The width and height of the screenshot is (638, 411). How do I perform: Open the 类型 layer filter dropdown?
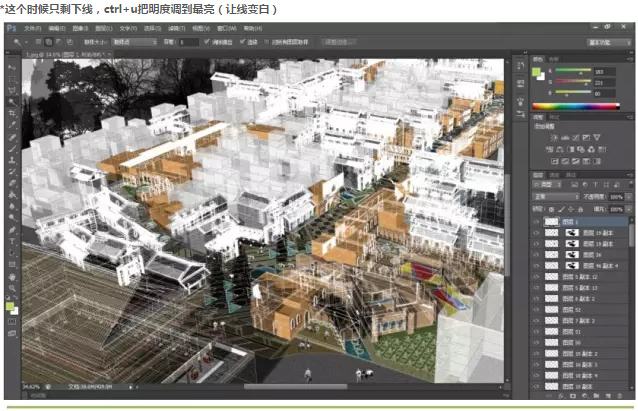pyautogui.click(x=547, y=185)
